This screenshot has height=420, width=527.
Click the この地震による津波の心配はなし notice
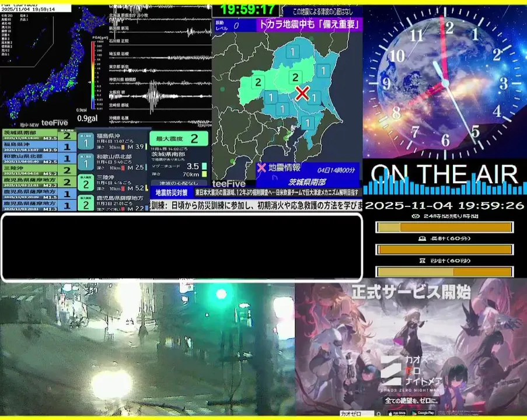click(x=323, y=12)
